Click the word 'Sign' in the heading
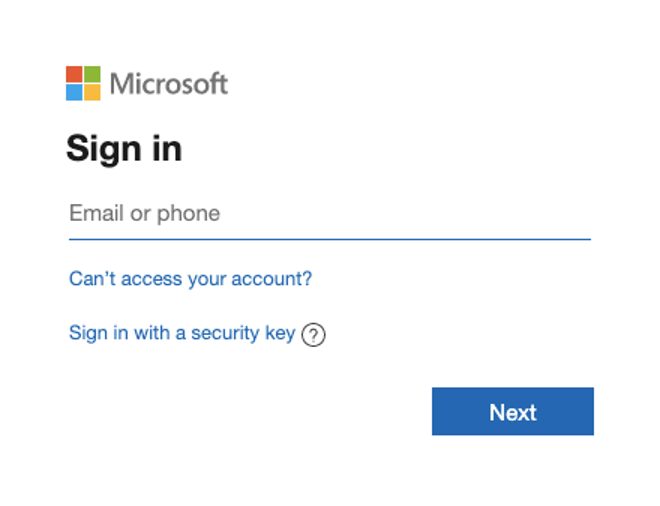 104,149
